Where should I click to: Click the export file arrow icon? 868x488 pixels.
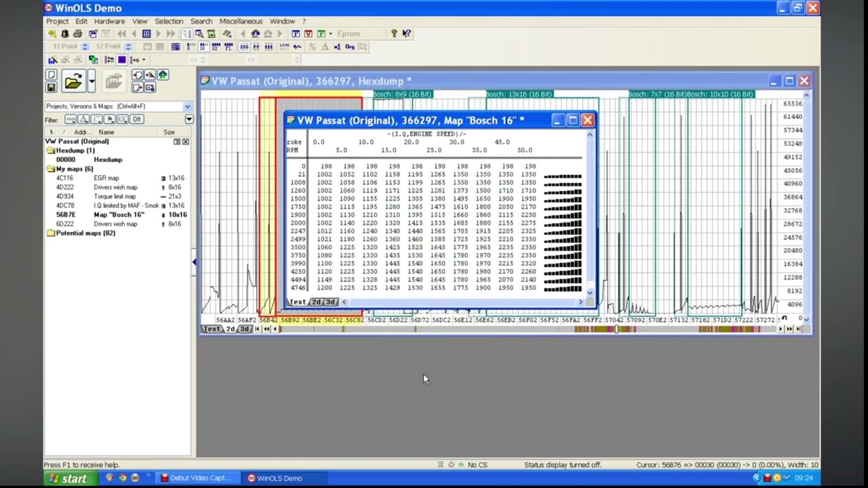tap(138, 87)
